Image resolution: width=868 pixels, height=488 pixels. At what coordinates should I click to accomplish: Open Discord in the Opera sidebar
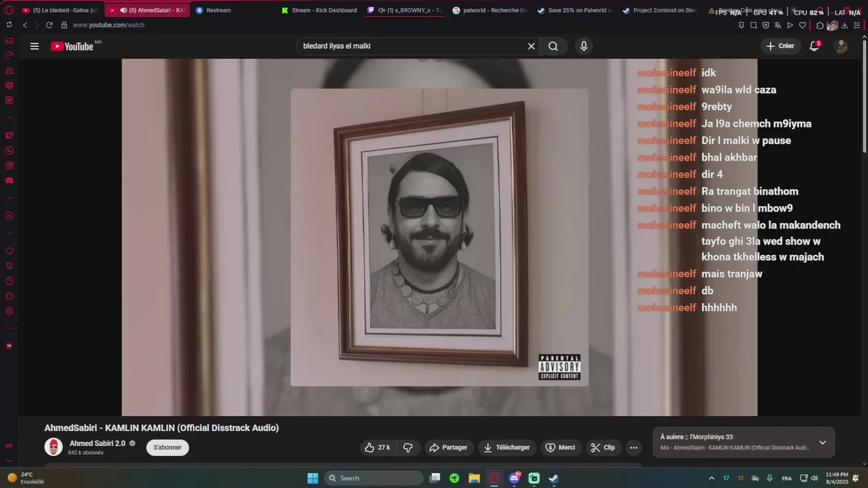(9, 180)
